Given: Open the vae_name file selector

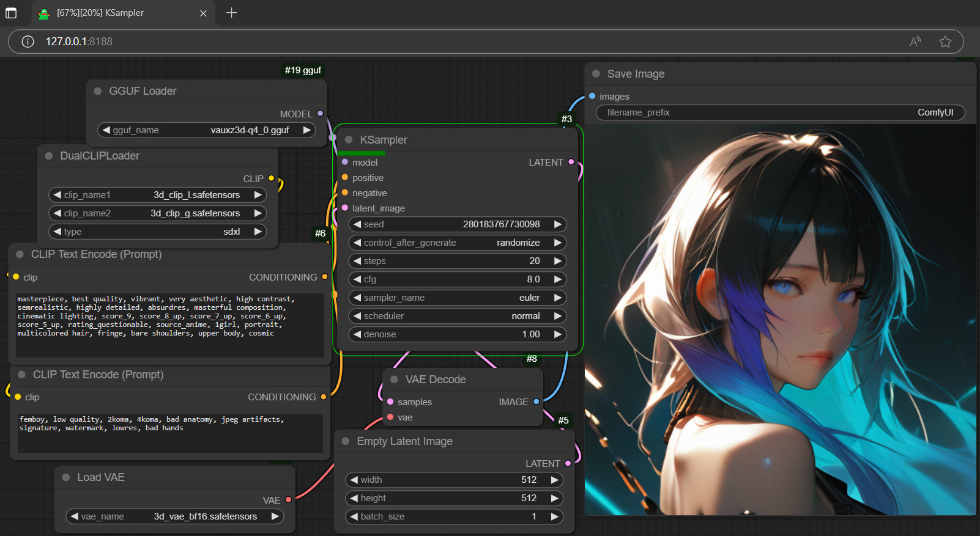Looking at the screenshot, I should [x=175, y=516].
